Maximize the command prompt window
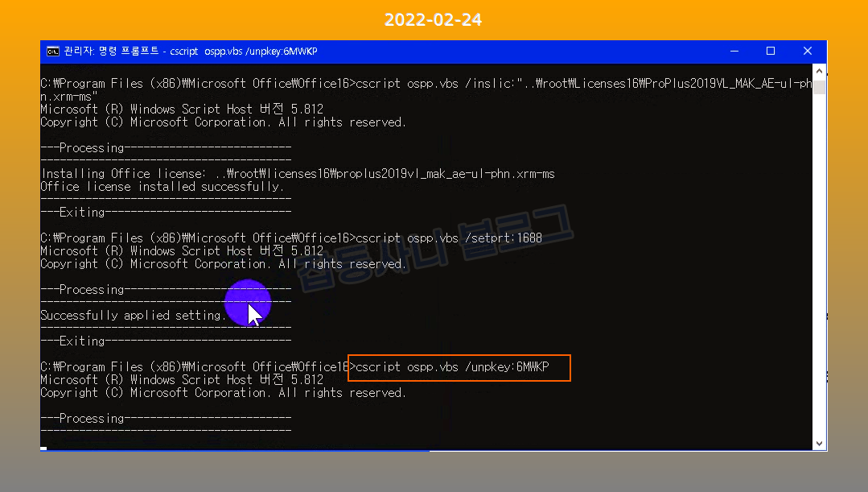 [770, 51]
